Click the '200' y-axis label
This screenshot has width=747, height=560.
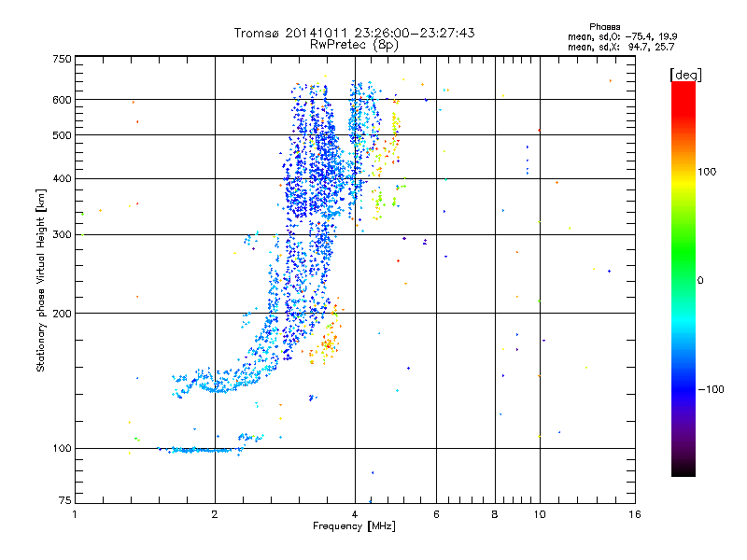pyautogui.click(x=63, y=314)
